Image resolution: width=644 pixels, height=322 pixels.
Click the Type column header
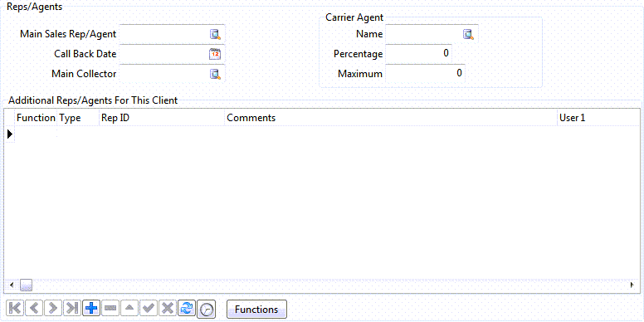pyautogui.click(x=78, y=118)
